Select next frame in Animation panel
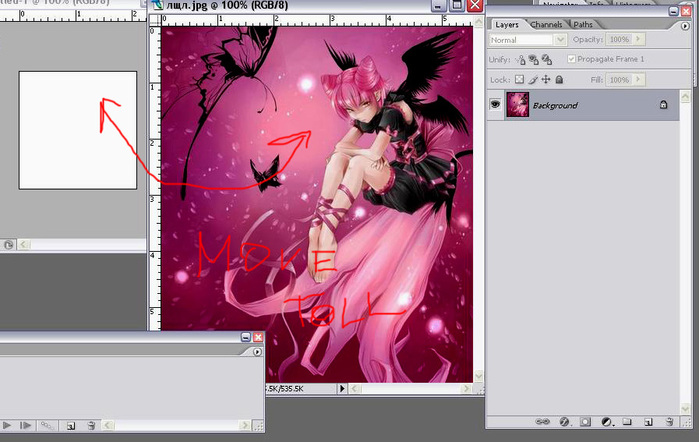 (25, 425)
